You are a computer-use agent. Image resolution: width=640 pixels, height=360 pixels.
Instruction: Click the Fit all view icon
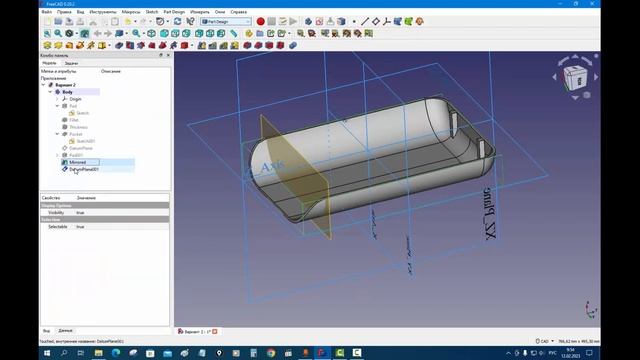[47, 33]
